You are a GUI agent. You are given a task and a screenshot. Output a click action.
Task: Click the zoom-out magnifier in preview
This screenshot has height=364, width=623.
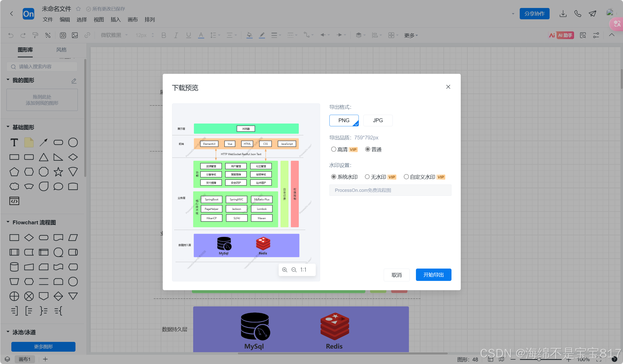click(294, 270)
